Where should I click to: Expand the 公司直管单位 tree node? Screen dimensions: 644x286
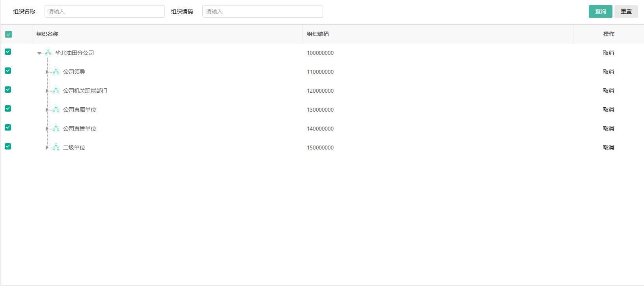coord(47,129)
